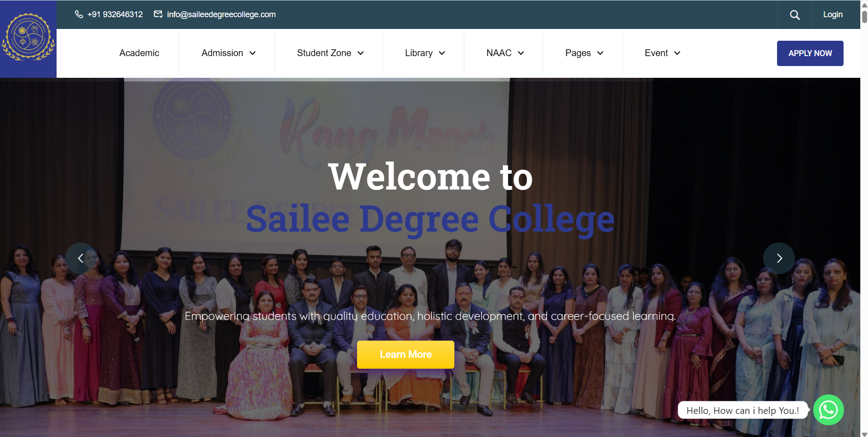Viewport: 868px width, 437px height.
Task: Click the email envelope icon
Action: coord(158,14)
